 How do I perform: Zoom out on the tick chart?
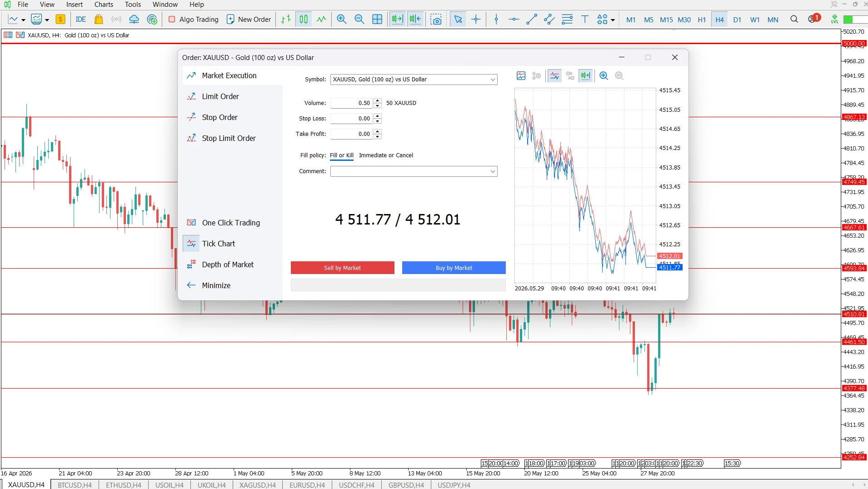(619, 76)
